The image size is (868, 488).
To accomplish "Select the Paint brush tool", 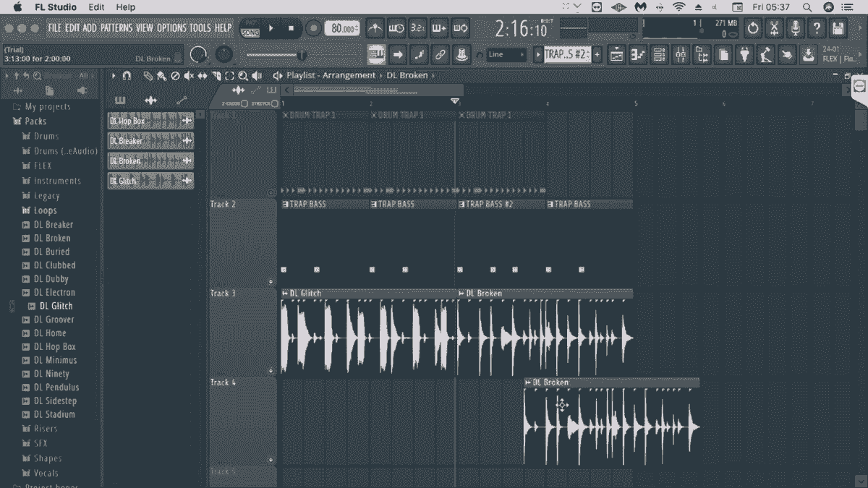I will 162,75.
